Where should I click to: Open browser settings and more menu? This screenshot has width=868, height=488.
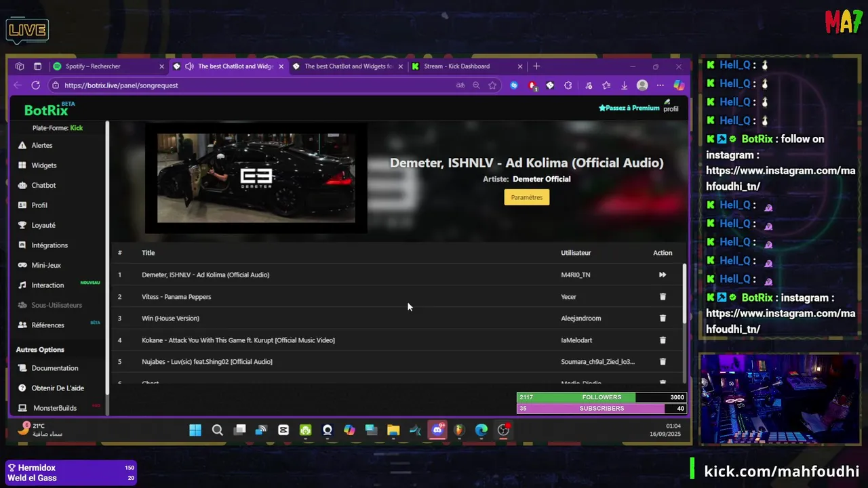(x=660, y=85)
